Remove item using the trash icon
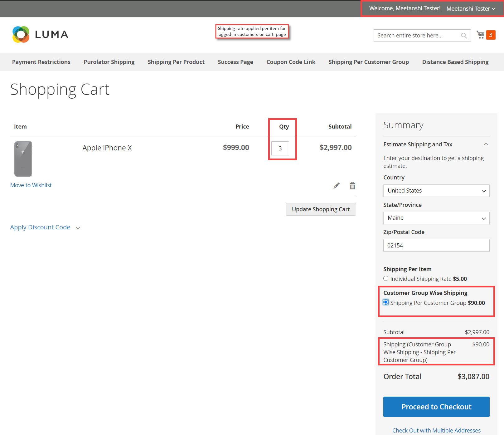The image size is (504, 435). pos(352,186)
